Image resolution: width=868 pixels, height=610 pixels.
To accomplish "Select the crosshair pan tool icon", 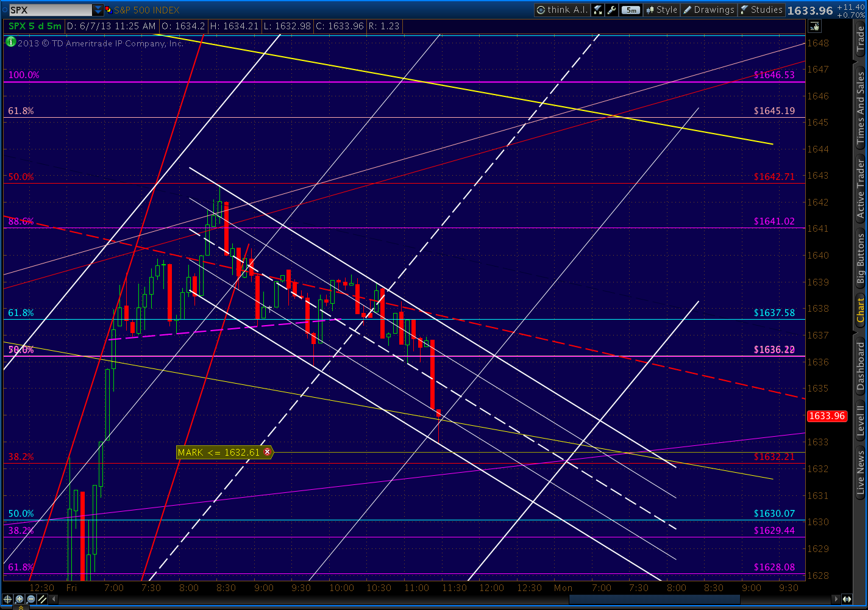I will coord(8,599).
